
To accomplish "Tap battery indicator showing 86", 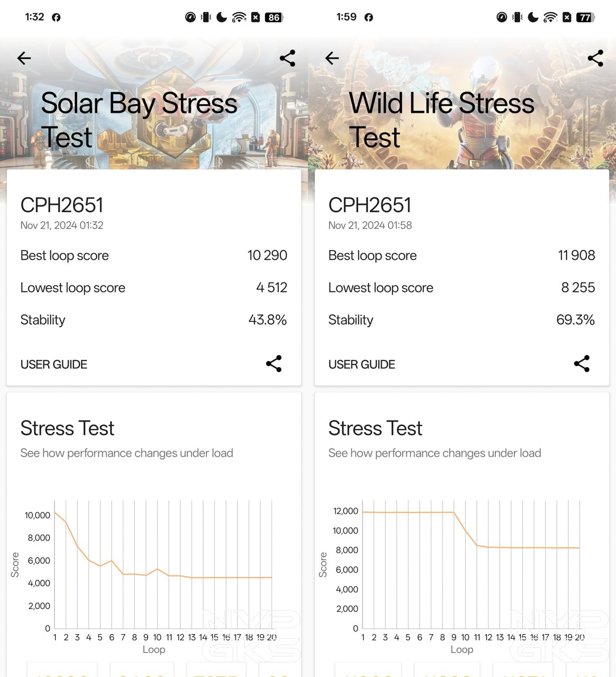I will pos(274,17).
